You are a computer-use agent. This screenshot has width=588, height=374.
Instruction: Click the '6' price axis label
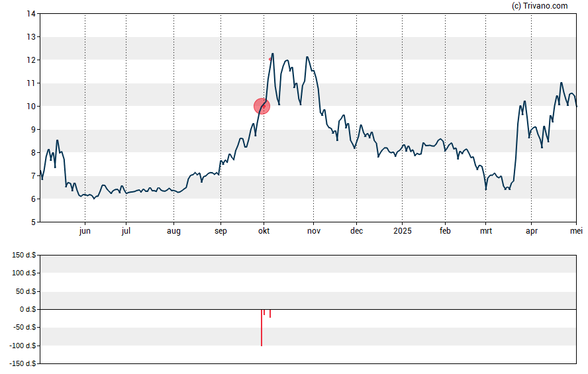tap(33, 199)
